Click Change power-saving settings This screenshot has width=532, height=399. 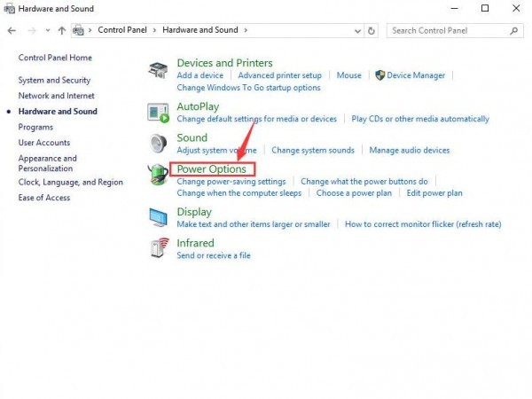point(231,182)
